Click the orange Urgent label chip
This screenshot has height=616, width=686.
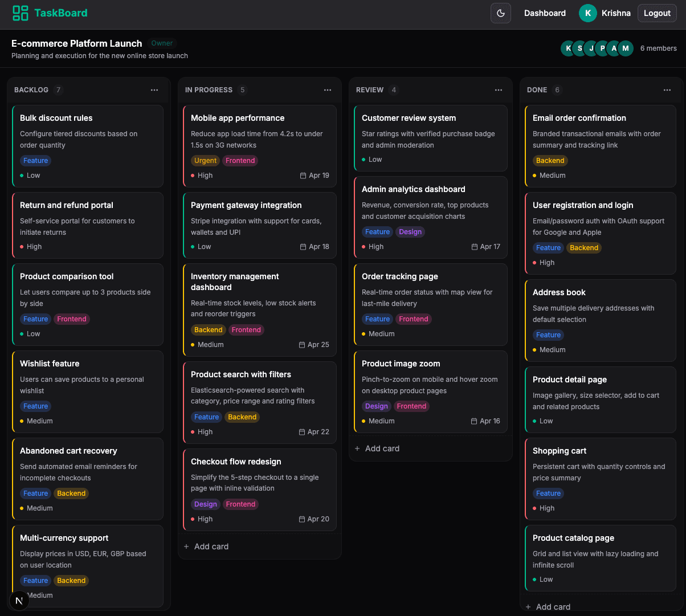[205, 160]
